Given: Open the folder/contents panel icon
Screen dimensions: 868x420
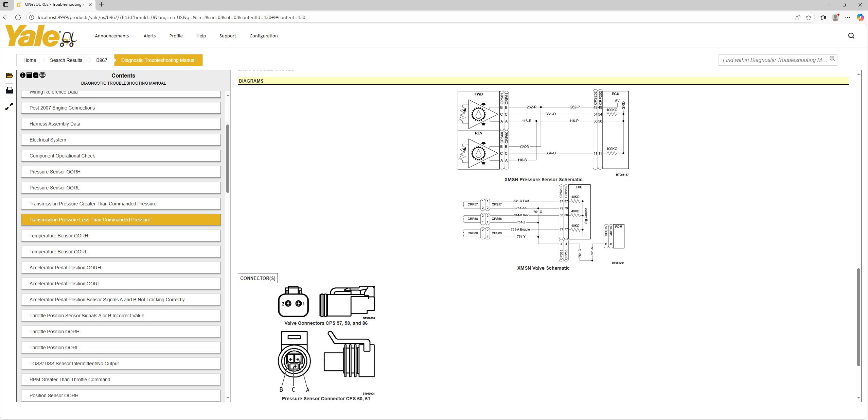Looking at the screenshot, I should tap(9, 75).
